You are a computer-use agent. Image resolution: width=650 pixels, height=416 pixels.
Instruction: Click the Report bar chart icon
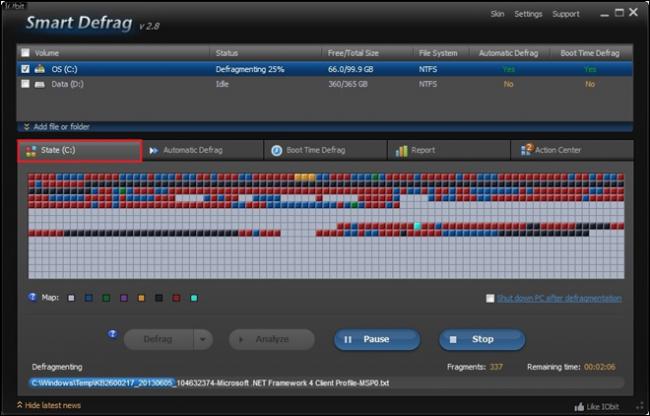401,151
